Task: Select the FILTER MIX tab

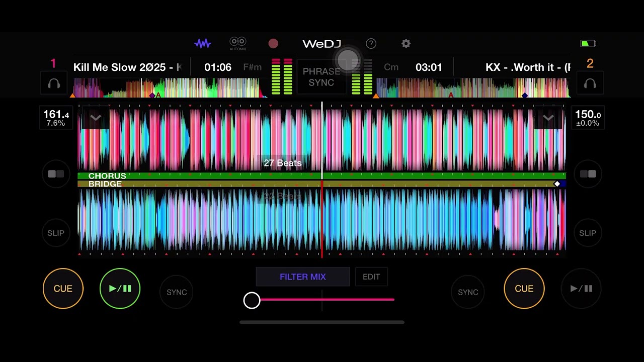Action: click(x=303, y=277)
